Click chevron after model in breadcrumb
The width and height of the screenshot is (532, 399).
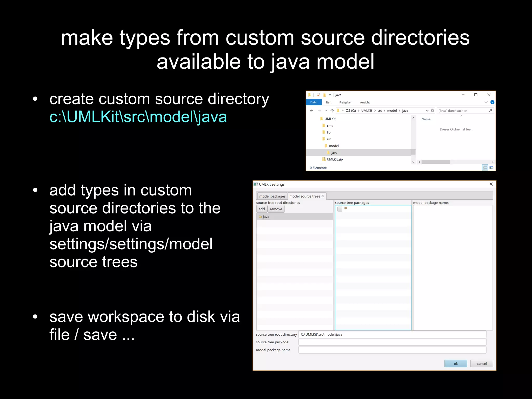(400, 110)
